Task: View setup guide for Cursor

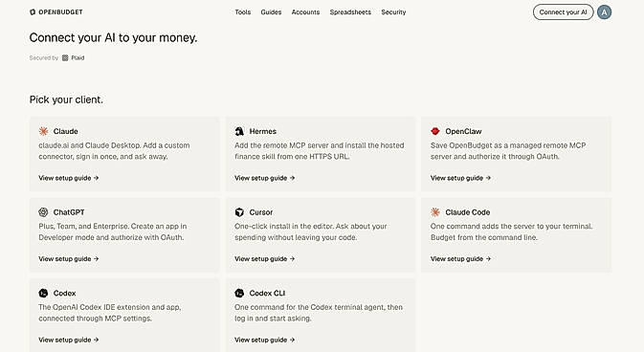Action: point(264,259)
